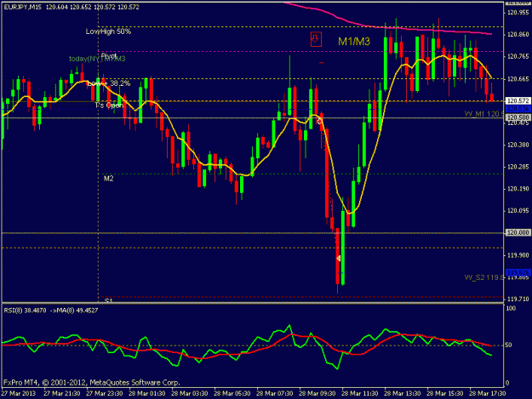Click the 28 Mar 17:30 time label
This screenshot has width=532, height=399.
[488, 394]
